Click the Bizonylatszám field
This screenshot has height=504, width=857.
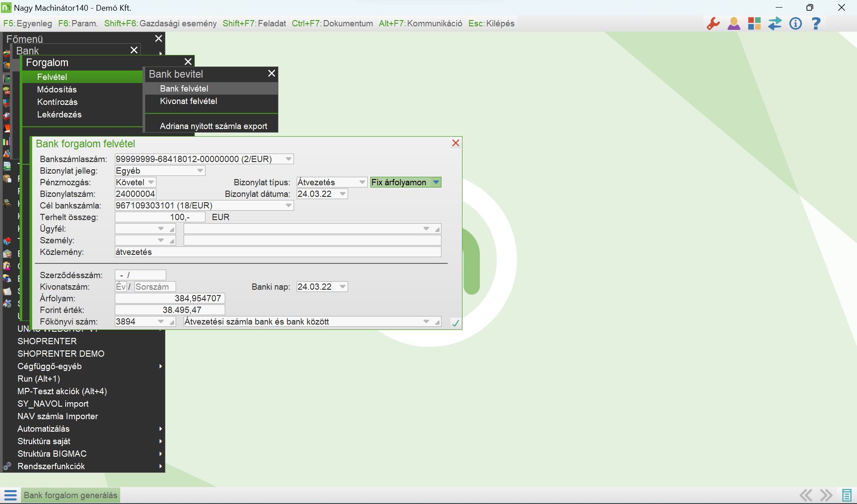[x=135, y=194]
